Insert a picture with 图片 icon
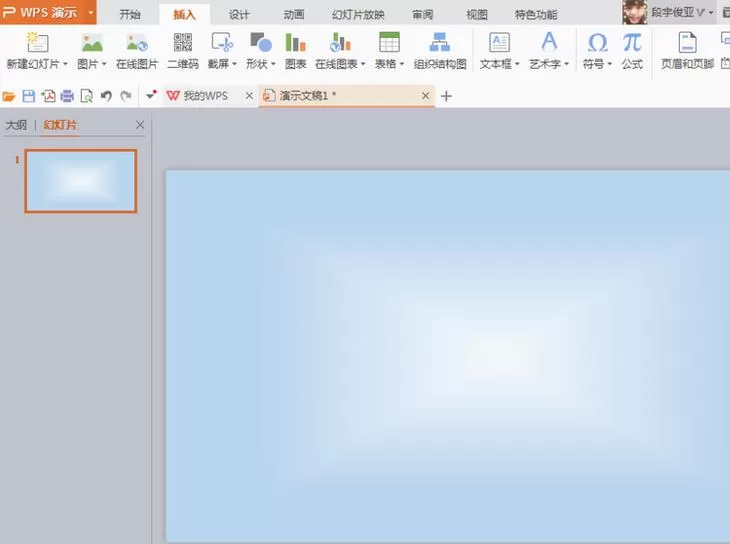730x544 pixels. (92, 42)
